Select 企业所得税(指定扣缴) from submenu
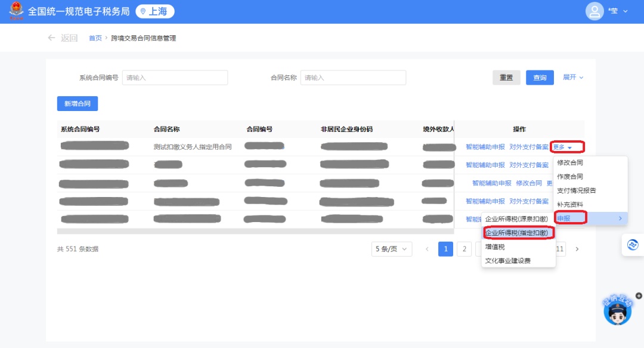This screenshot has width=644, height=348. (517, 233)
